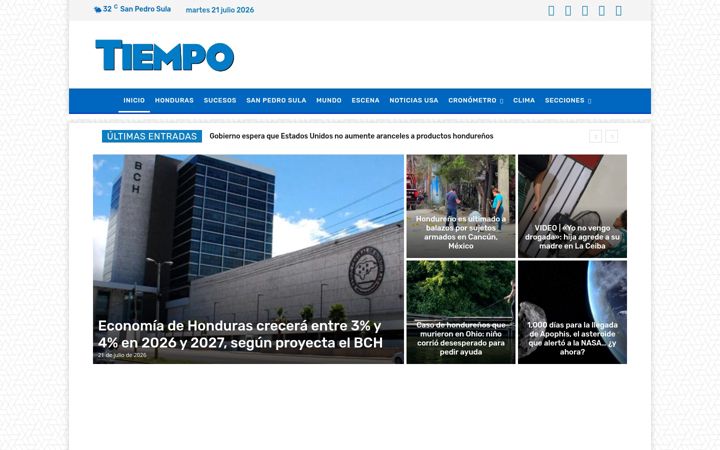The image size is (720, 450).
Task: Click the San Pedro Sula weather location text
Action: coord(146,9)
